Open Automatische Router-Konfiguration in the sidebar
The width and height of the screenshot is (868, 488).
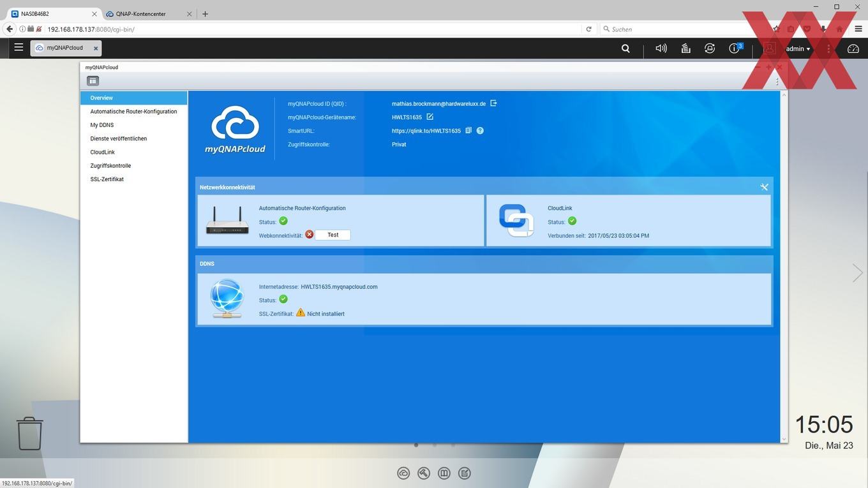134,112
